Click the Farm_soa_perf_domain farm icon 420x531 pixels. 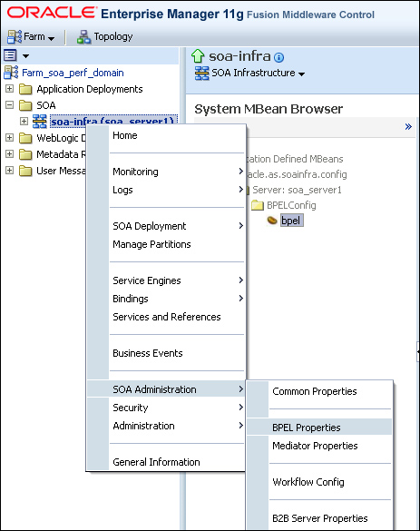point(11,73)
